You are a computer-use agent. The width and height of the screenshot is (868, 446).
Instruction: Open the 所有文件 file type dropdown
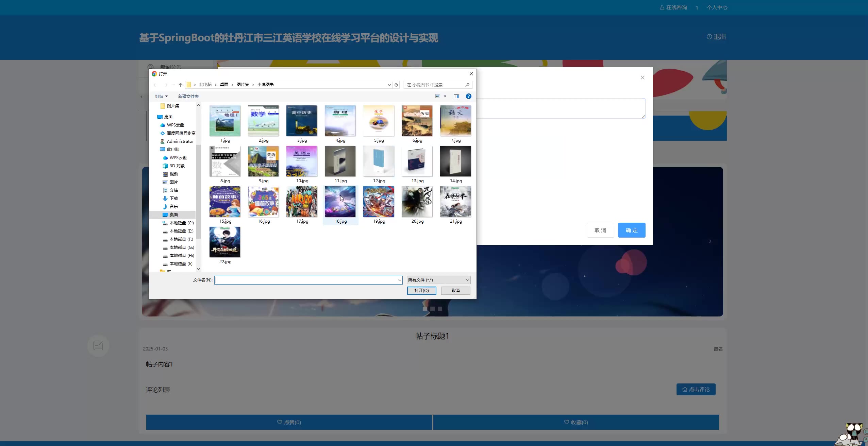(438, 280)
